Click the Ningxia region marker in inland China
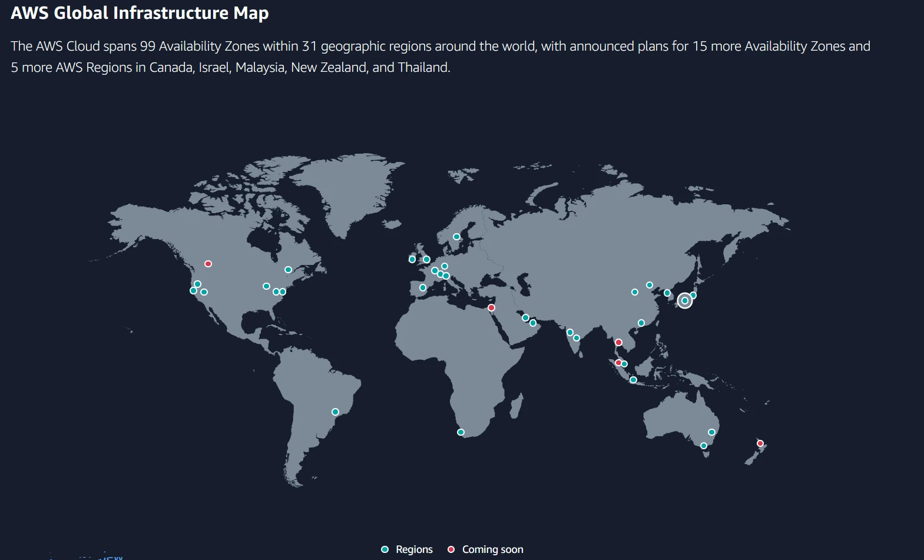Viewport: 924px width, 560px height. 635,292
